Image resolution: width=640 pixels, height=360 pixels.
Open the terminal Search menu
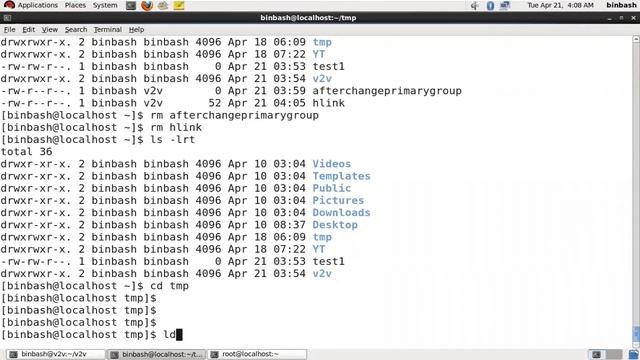click(76, 29)
